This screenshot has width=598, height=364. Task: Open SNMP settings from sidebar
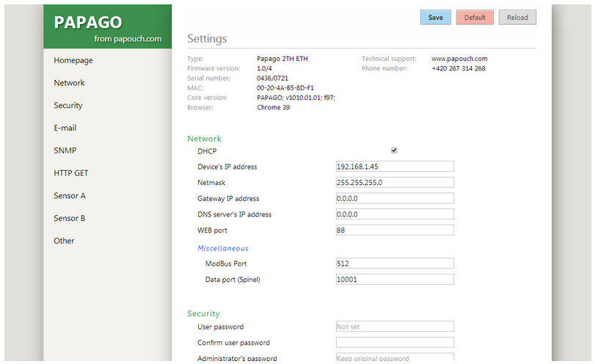pyautogui.click(x=65, y=150)
